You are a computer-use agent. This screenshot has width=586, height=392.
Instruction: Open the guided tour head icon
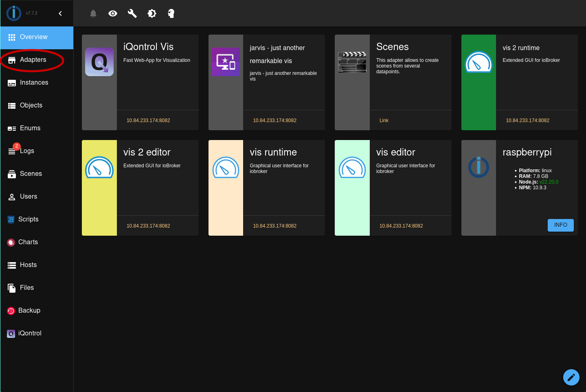(171, 13)
